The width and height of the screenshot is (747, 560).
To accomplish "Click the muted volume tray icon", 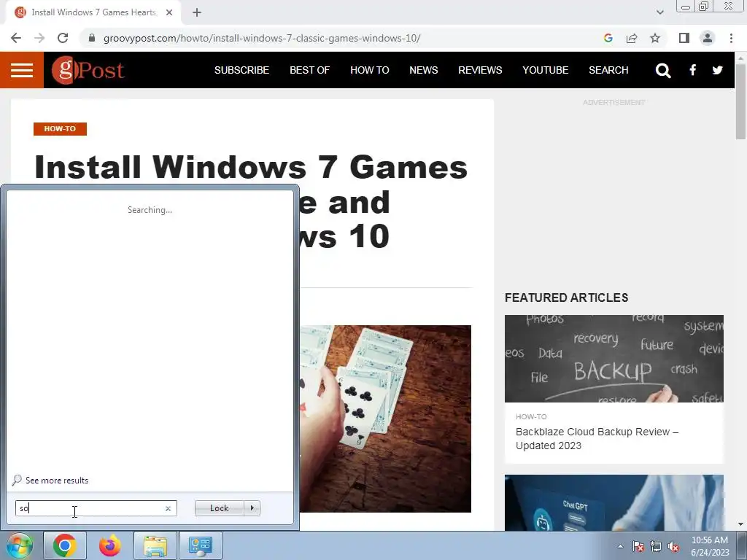I will coord(673,546).
